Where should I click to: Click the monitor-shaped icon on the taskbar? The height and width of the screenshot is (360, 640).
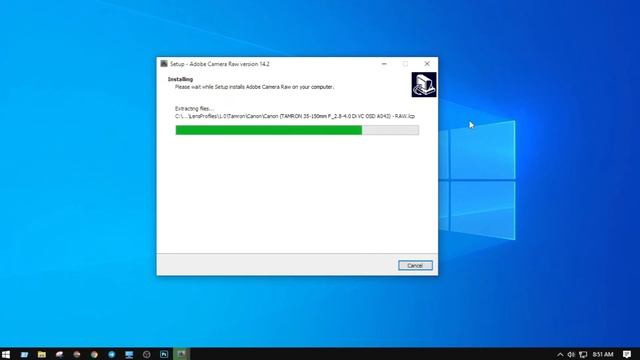pyautogui.click(x=129, y=354)
